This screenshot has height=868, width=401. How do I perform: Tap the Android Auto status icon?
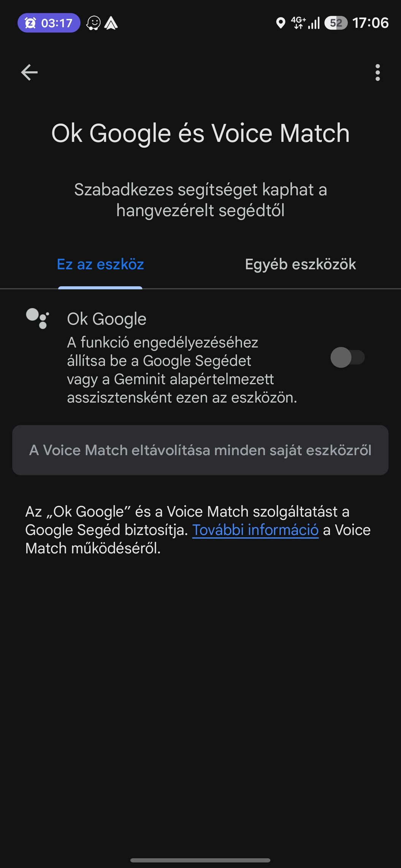[111, 23]
